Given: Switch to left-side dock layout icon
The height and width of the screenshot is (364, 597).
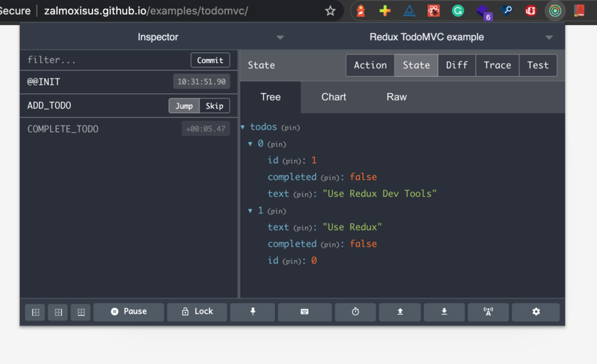Looking at the screenshot, I should pyautogui.click(x=35, y=312).
